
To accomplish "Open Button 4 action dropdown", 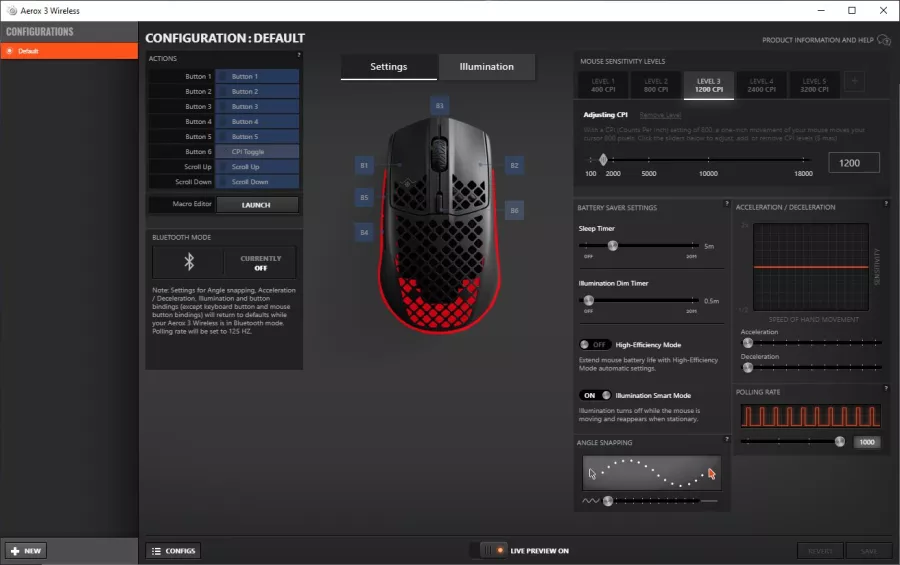I will coord(257,122).
